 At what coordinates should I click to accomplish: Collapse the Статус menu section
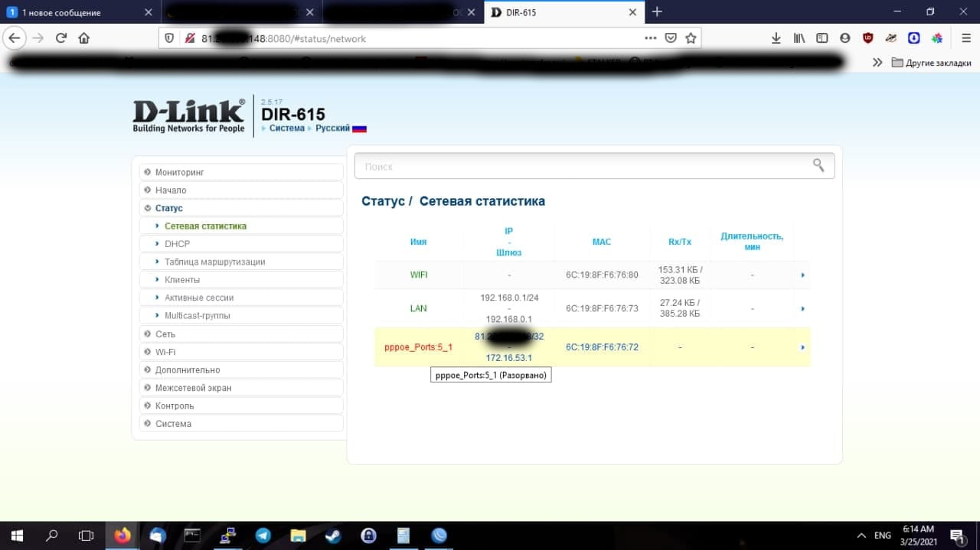pos(241,208)
